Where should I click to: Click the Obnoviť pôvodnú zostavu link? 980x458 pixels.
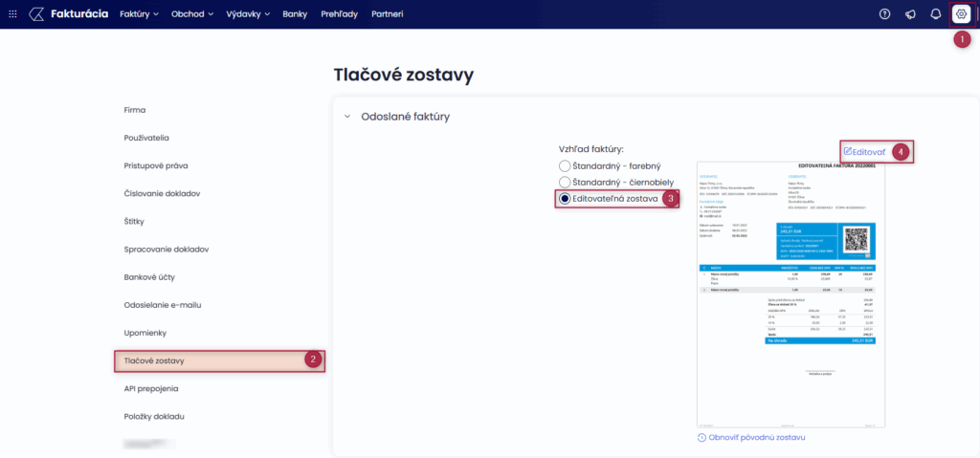757,437
